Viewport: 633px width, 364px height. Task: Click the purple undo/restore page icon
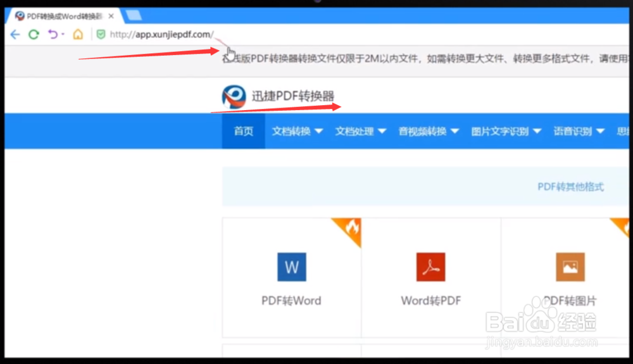pyautogui.click(x=53, y=34)
